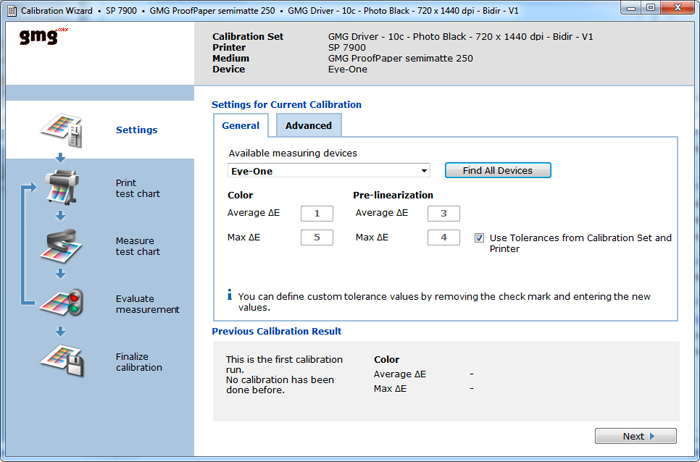Select the Print test chart label

click(x=138, y=188)
